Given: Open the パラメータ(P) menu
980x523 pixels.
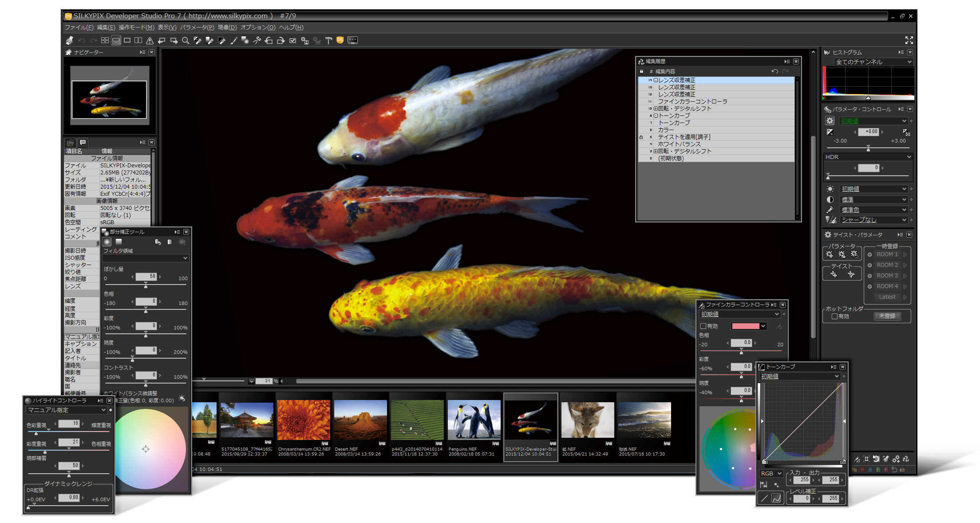Looking at the screenshot, I should pyautogui.click(x=197, y=28).
